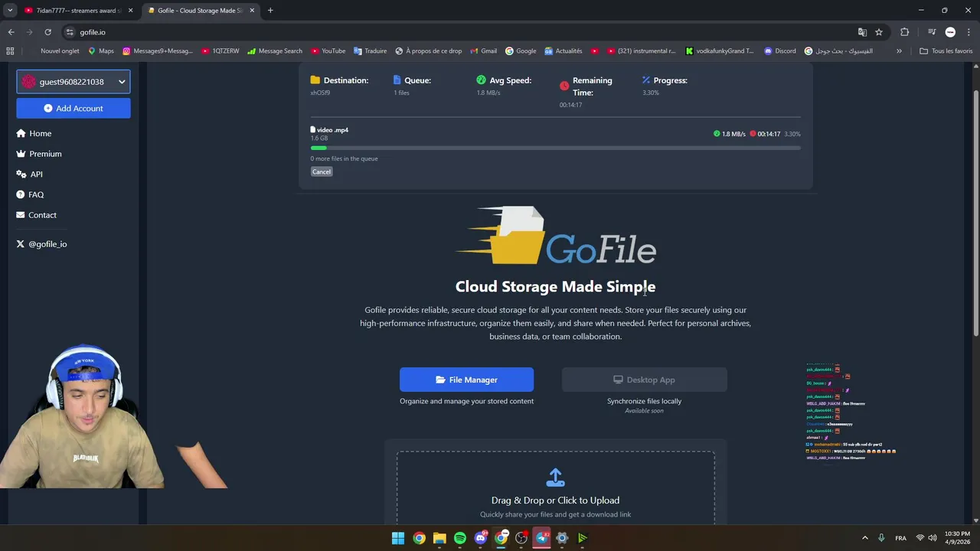Open the FAQ sidebar page
Image resolution: width=980 pixels, height=551 pixels.
click(x=30, y=194)
